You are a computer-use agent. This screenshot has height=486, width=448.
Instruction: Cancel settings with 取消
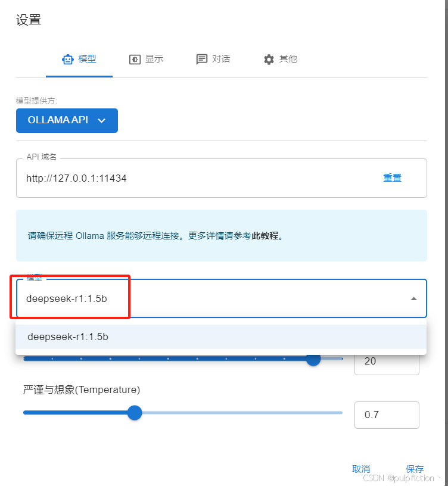361,469
